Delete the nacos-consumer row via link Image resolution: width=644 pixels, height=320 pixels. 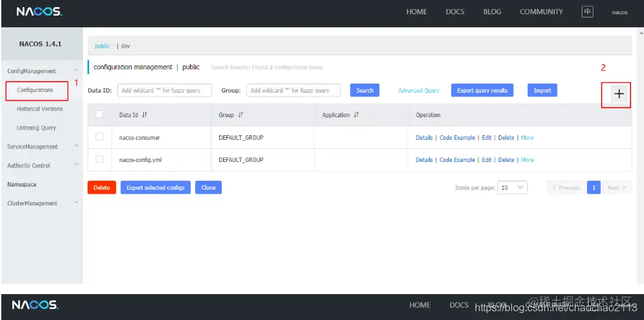(x=507, y=138)
